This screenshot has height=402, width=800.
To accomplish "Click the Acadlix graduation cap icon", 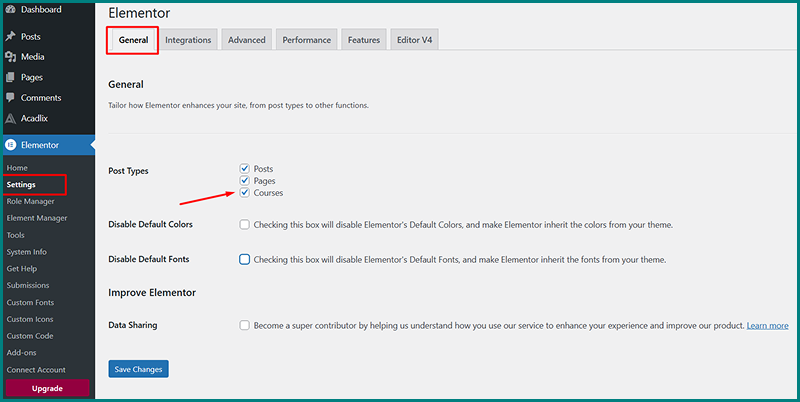I will 10,118.
